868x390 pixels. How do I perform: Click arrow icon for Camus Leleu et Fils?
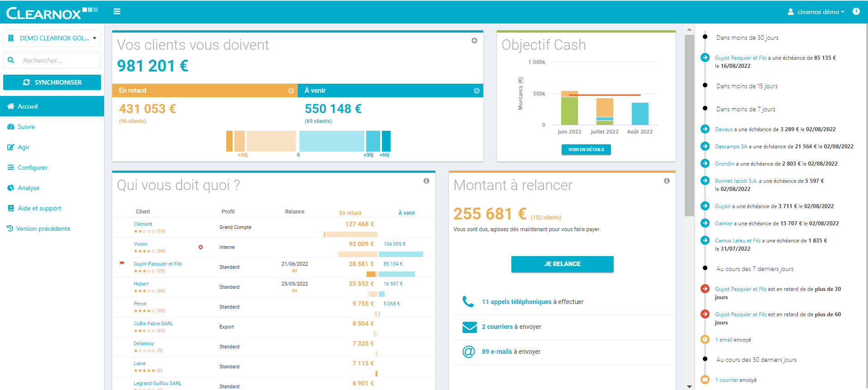click(705, 240)
